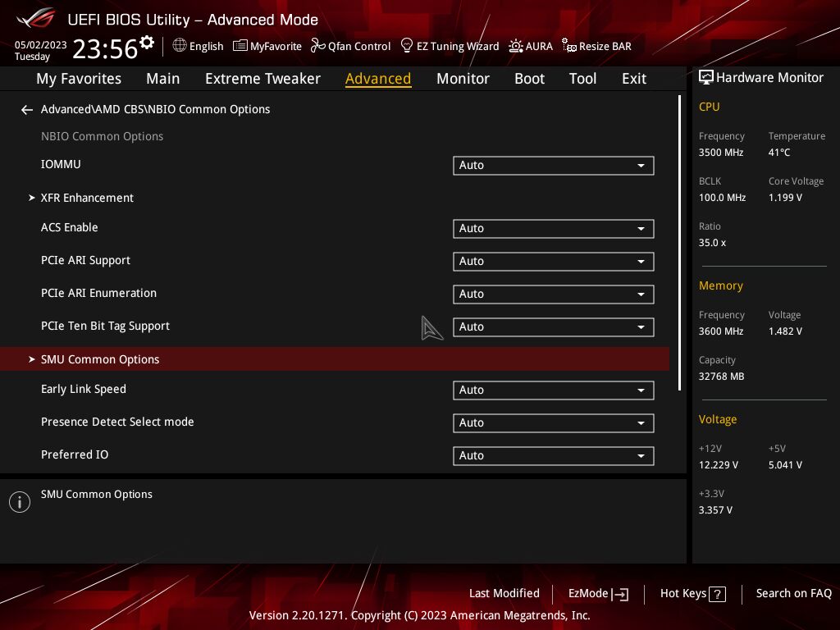Click Last Modified

pyautogui.click(x=504, y=594)
